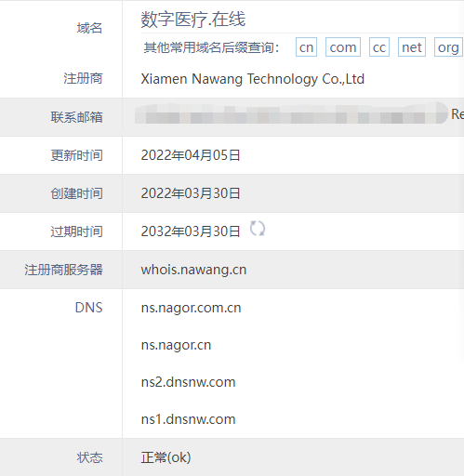Click the 状态 row label
The width and height of the screenshot is (464, 476).
89,457
